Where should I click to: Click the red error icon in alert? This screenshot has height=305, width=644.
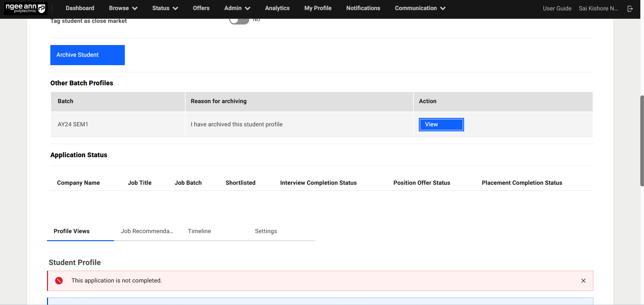point(59,281)
